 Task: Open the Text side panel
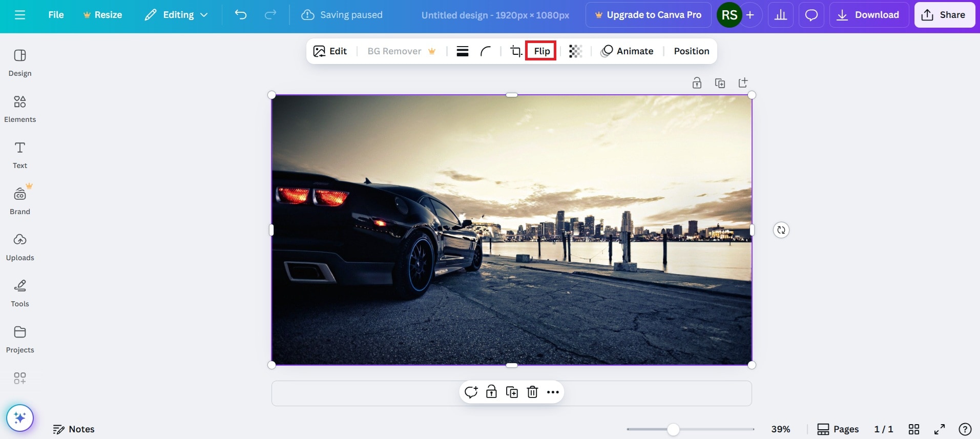[x=20, y=155]
